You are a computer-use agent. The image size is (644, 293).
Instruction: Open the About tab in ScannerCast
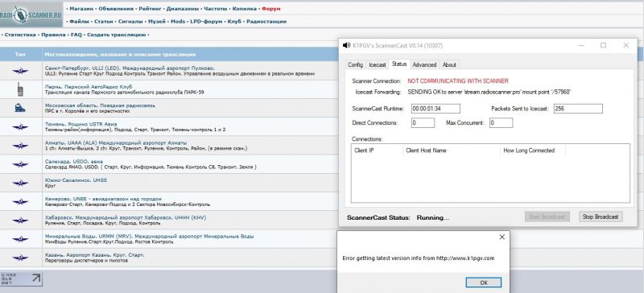coord(449,65)
